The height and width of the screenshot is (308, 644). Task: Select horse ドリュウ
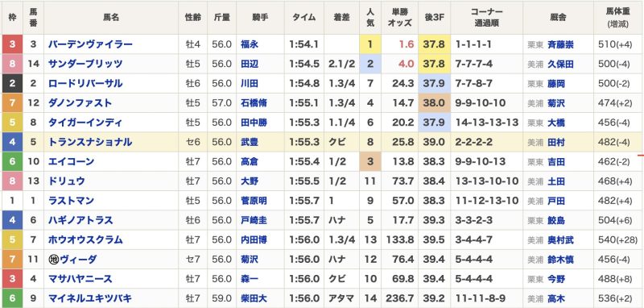point(67,181)
